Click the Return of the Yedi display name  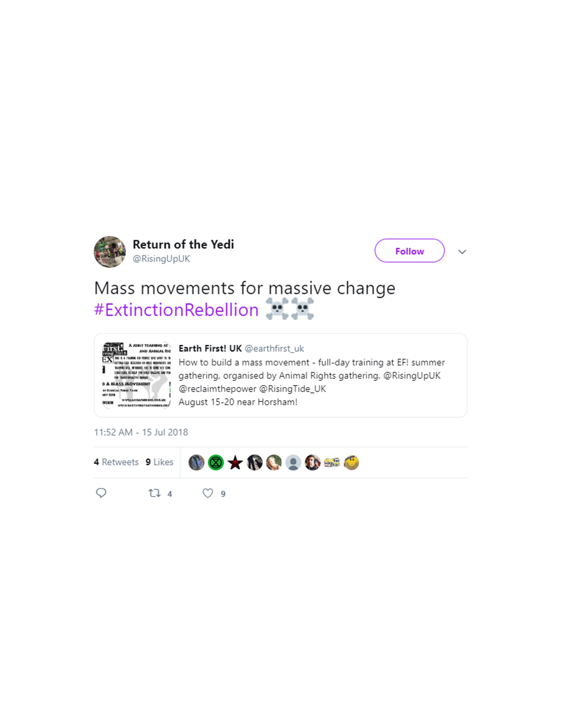(x=183, y=244)
